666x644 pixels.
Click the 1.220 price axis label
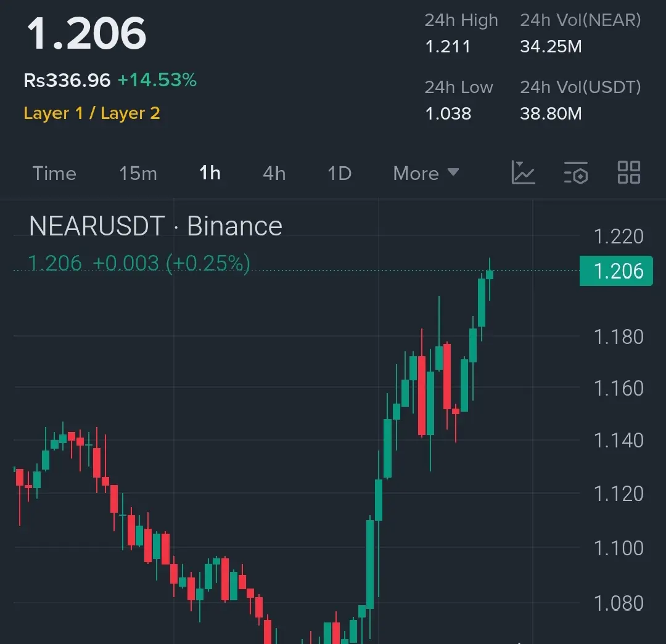pos(619,237)
